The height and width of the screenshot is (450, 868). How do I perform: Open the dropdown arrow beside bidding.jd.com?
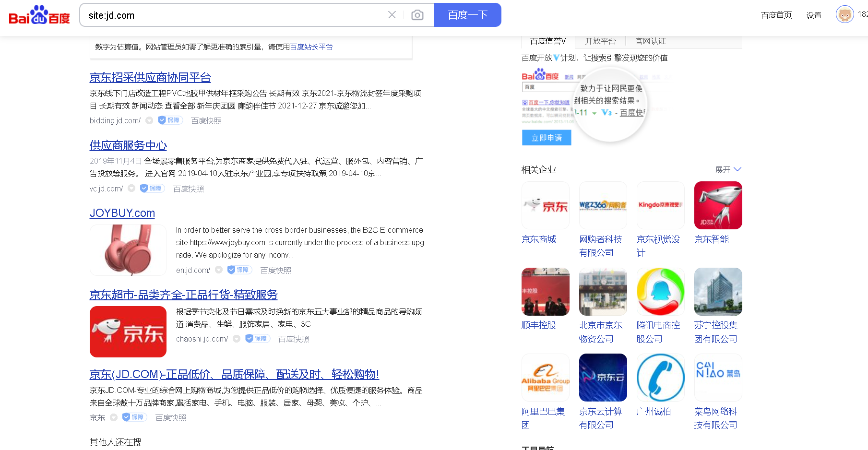click(149, 120)
